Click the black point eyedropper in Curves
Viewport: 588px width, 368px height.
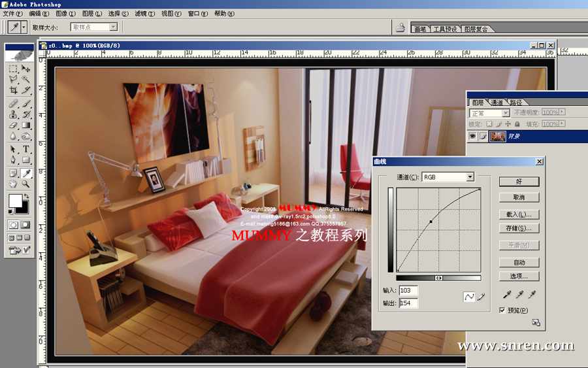[x=506, y=295]
